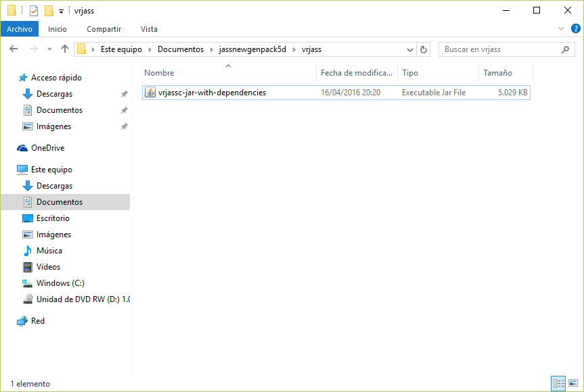Click the Vídeos film strip icon
The height and width of the screenshot is (392, 584).
coord(28,267)
